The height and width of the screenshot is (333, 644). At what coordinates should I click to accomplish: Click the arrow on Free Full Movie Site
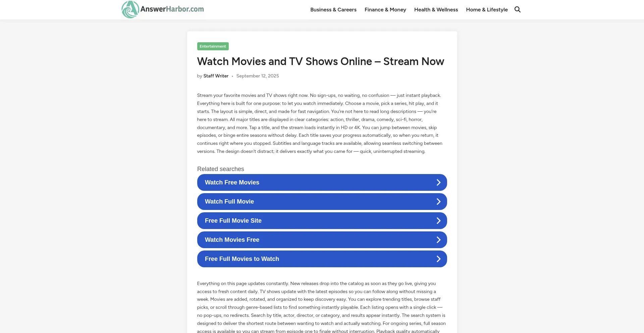click(x=438, y=220)
